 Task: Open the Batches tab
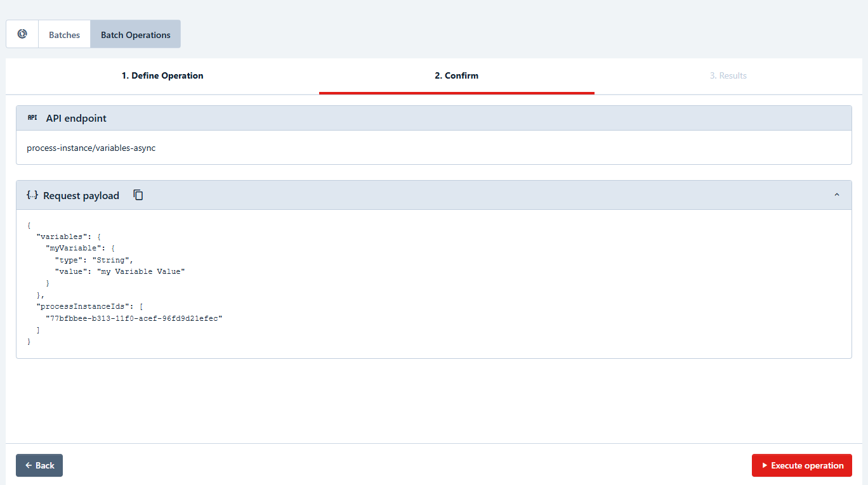64,35
